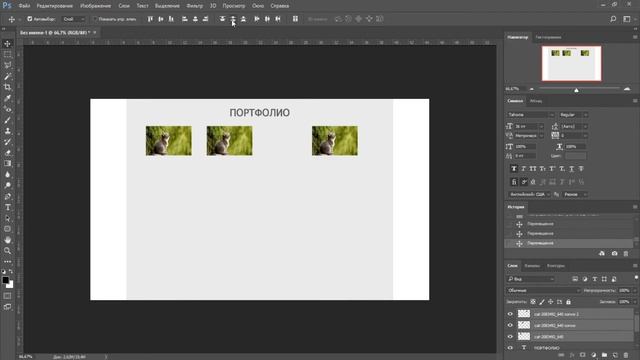This screenshot has width=640, height=360.
Task: Open the leading (Auto) dropdown
Action: (585, 127)
